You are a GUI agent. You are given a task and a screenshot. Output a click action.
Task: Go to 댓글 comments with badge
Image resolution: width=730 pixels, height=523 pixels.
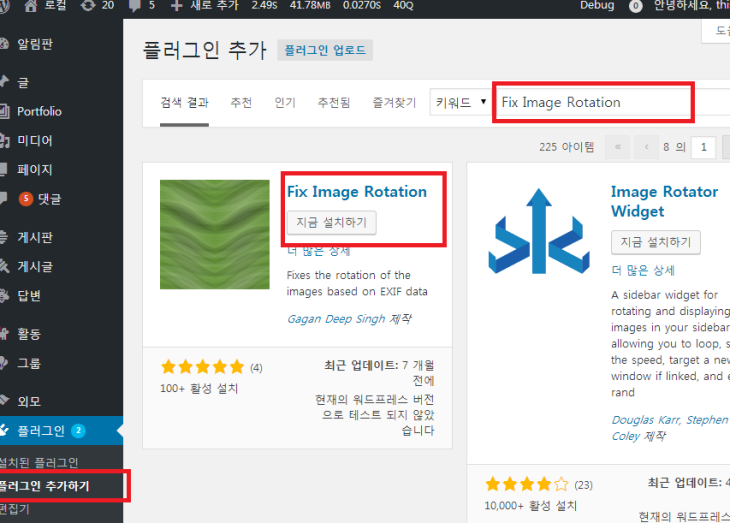[x=39, y=199]
